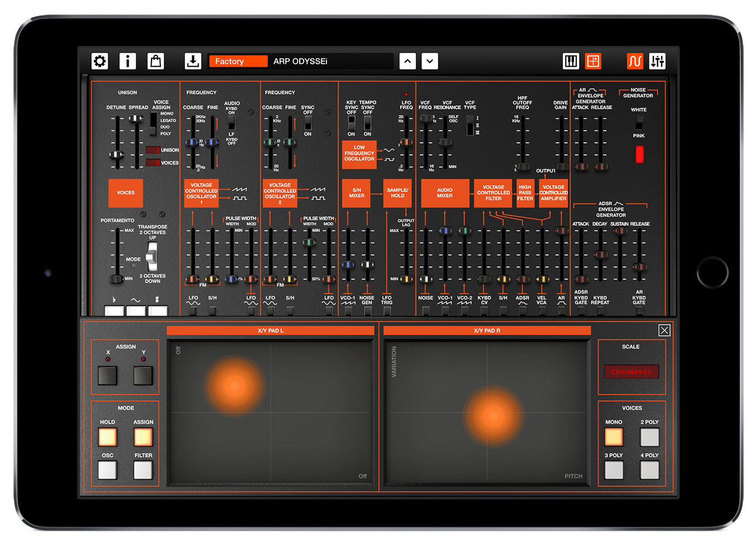Image resolution: width=756 pixels, height=543 pixels.
Task: Click the Unison SPREAD slider knob
Action: pos(137,118)
